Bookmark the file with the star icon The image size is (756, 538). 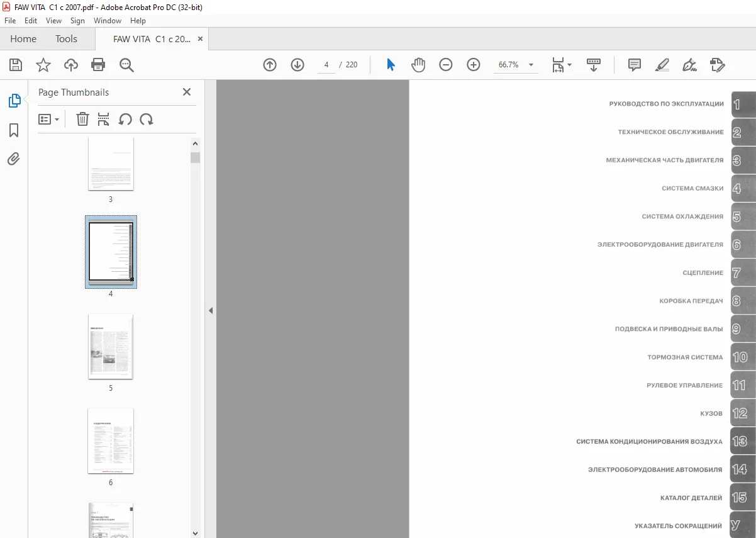[x=43, y=65]
